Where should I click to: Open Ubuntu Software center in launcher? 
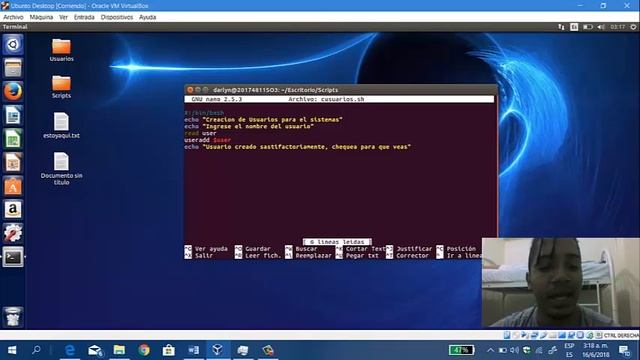[13, 186]
